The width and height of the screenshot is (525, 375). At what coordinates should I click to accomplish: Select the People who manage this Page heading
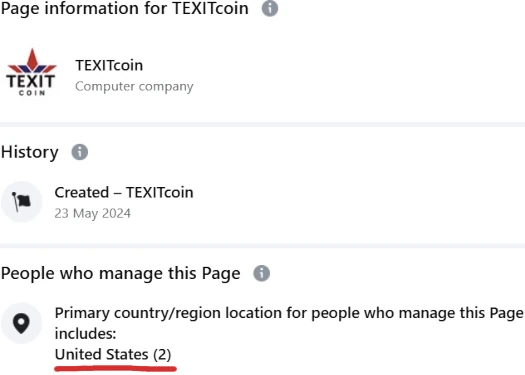coord(121,274)
